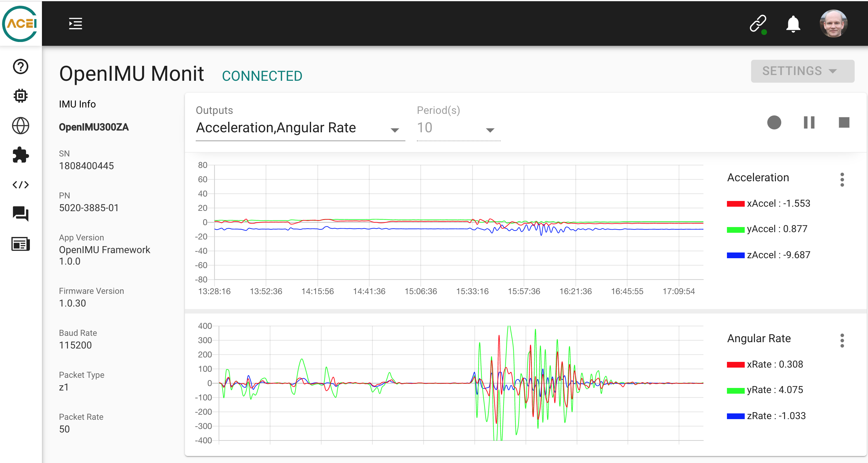Screen dimensions: 868x463
Task: Expand the SETTINGS dropdown button
Action: tap(802, 71)
